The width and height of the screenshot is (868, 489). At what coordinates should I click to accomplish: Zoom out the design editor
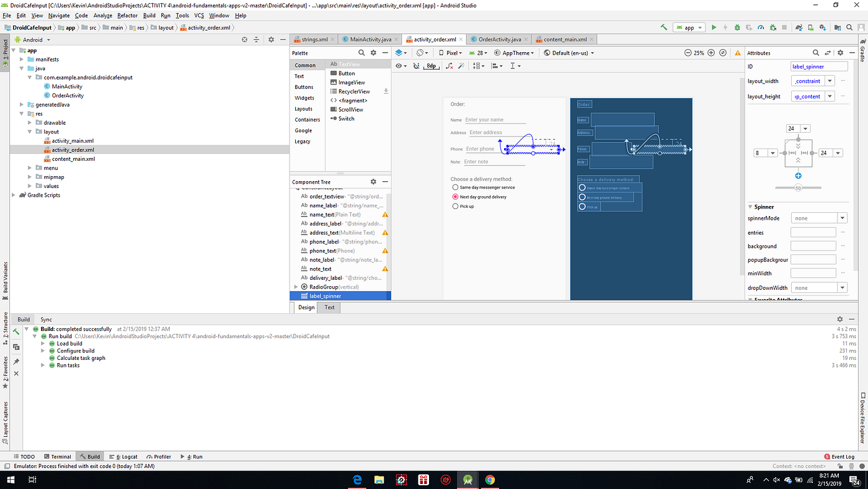(688, 53)
